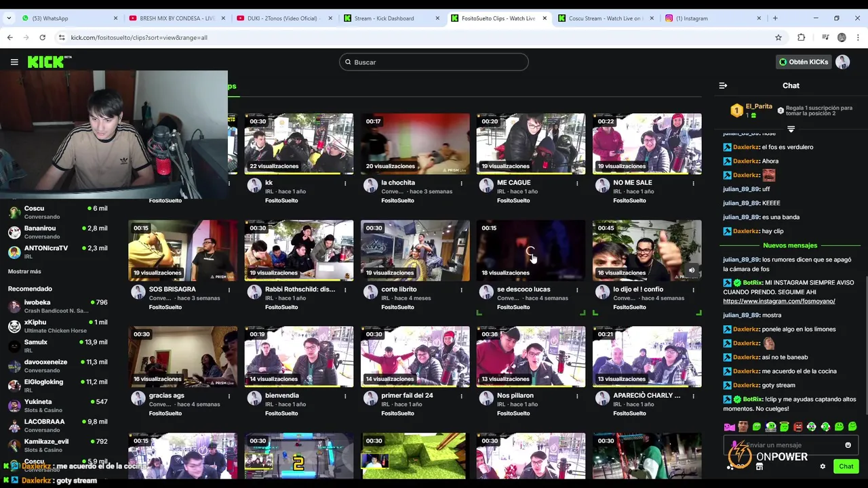Open three-dot menu on 'lo dijo el ! confio' clip
The width and height of the screenshot is (868, 488).
(x=693, y=289)
